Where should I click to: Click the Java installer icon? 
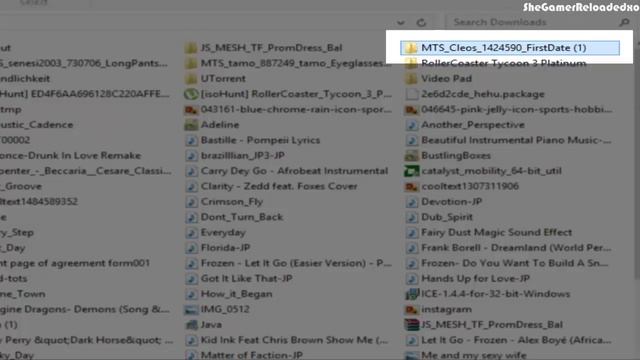[191, 325]
